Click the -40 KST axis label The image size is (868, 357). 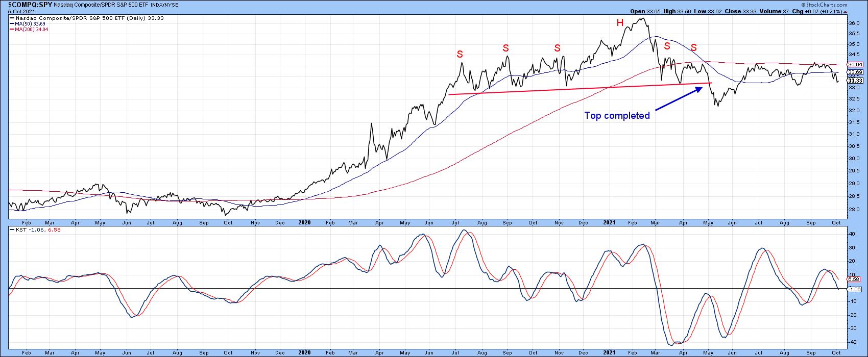[x=853, y=342]
